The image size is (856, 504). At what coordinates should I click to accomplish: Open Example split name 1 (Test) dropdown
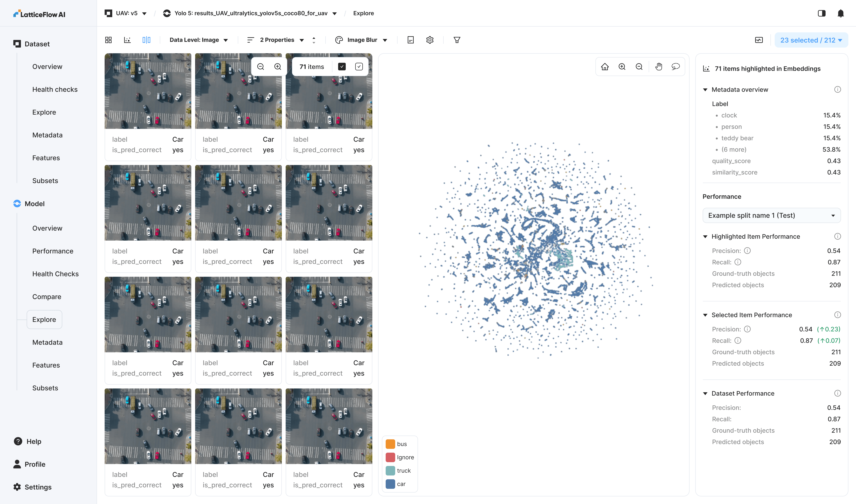point(771,215)
